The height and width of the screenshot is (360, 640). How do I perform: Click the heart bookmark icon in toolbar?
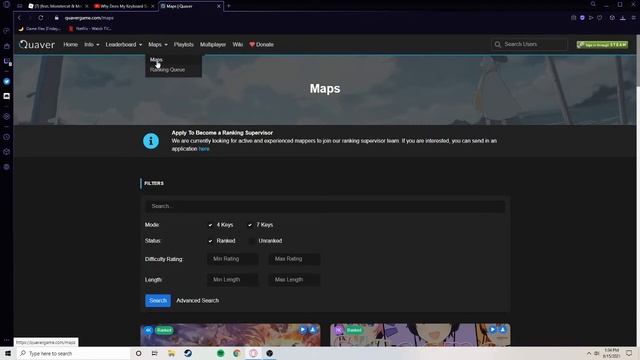coord(600,18)
